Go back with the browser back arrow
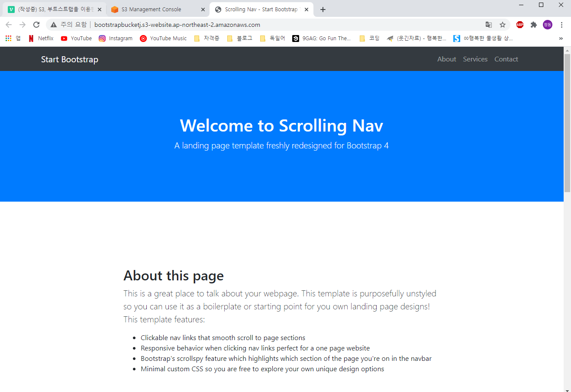Screen dimensions: 571x392 pyautogui.click(x=9, y=25)
